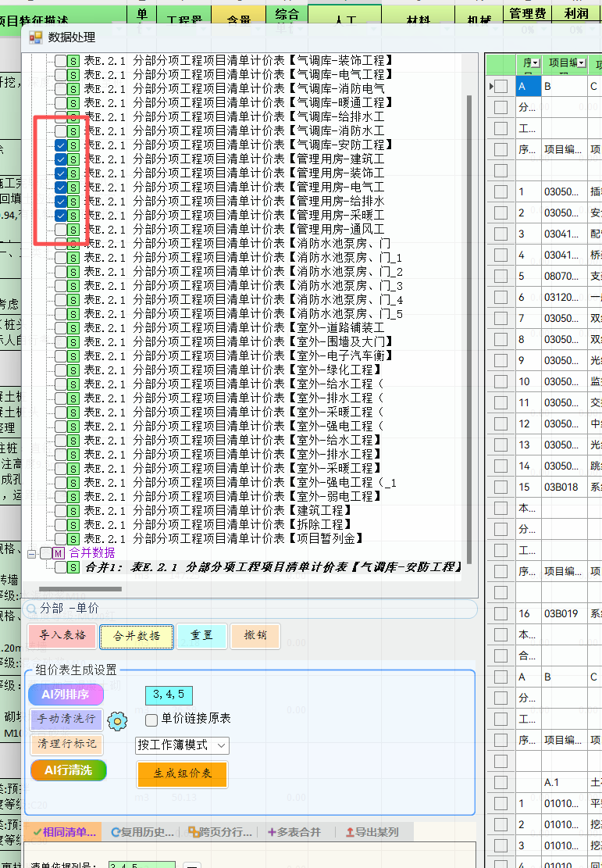Open the 多表合并 tab
The height and width of the screenshot is (868, 602).
pyautogui.click(x=294, y=832)
